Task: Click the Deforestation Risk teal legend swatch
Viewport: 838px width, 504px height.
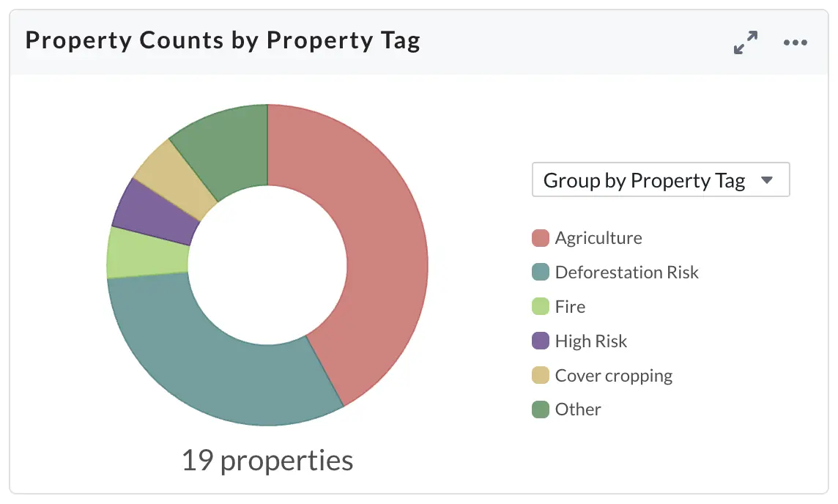Action: point(541,272)
